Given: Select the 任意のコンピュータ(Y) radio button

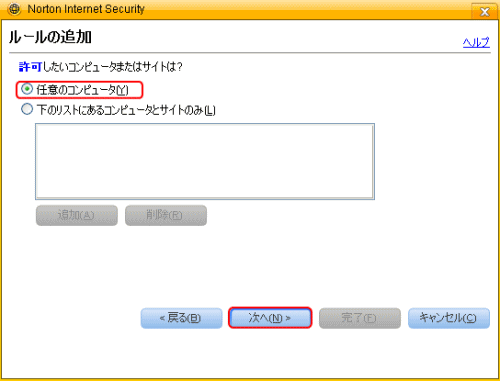Looking at the screenshot, I should (x=27, y=89).
